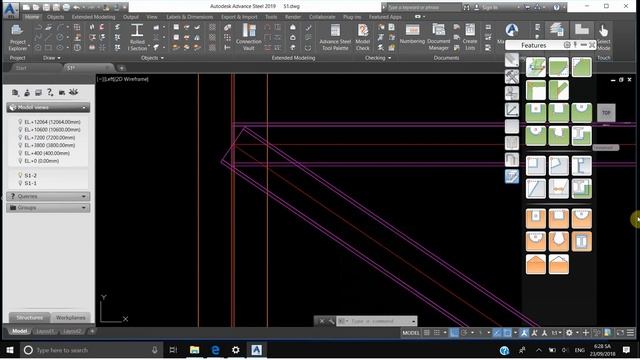The width and height of the screenshot is (640, 360).
Task: Select the orange folded plate feature, bottom row left
Action: click(x=536, y=264)
